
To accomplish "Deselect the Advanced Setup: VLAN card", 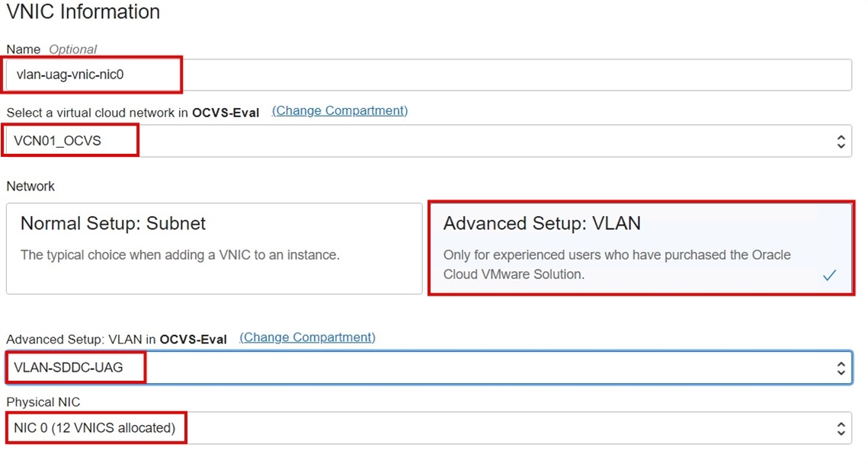I will point(640,247).
